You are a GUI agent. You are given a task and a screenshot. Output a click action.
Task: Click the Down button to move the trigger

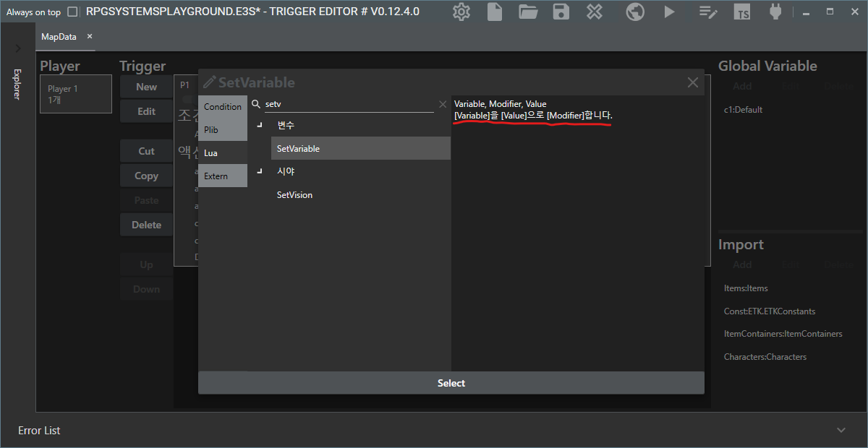147,289
